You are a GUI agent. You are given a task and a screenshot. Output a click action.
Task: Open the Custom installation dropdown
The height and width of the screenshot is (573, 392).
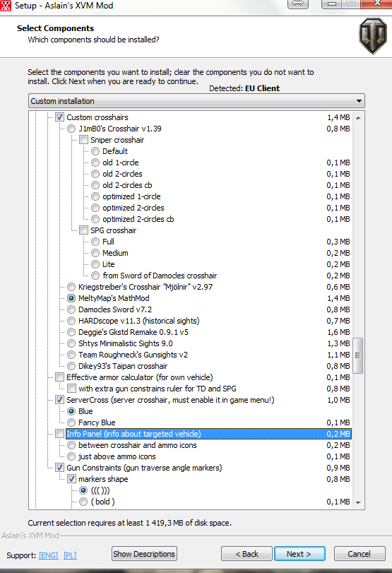point(196,101)
